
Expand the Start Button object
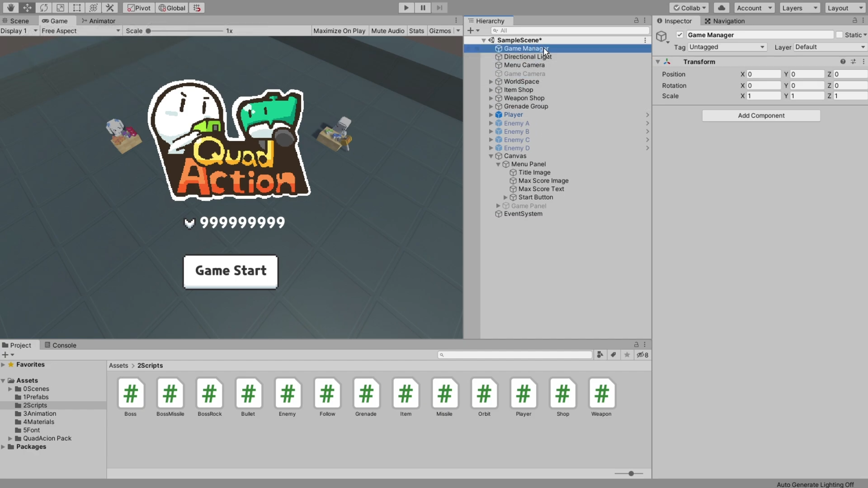(505, 197)
